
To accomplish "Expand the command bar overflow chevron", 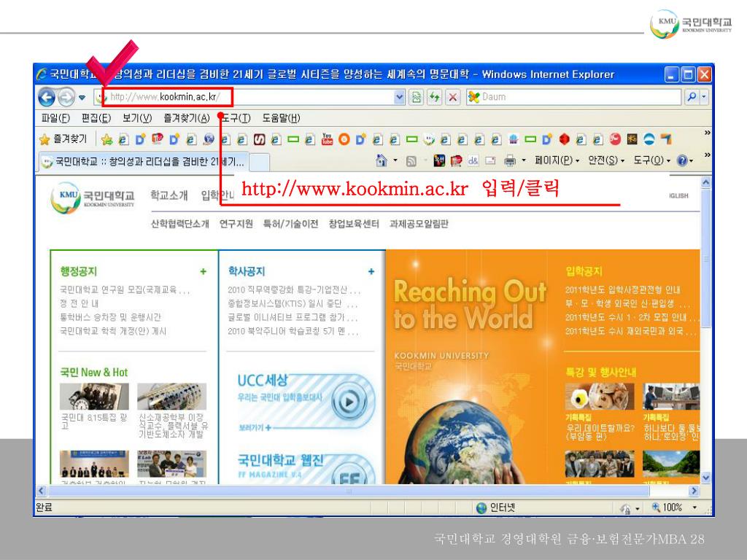I will click(707, 155).
